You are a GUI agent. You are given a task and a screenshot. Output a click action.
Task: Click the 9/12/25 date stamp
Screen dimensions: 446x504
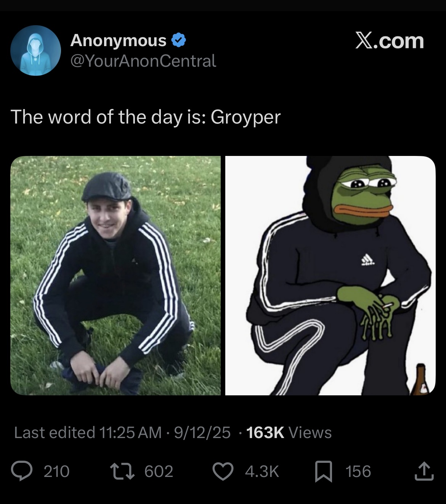[x=202, y=432]
